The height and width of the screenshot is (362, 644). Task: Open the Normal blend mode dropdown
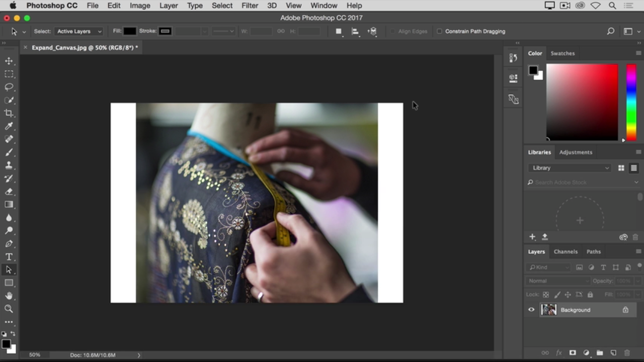pyautogui.click(x=557, y=281)
